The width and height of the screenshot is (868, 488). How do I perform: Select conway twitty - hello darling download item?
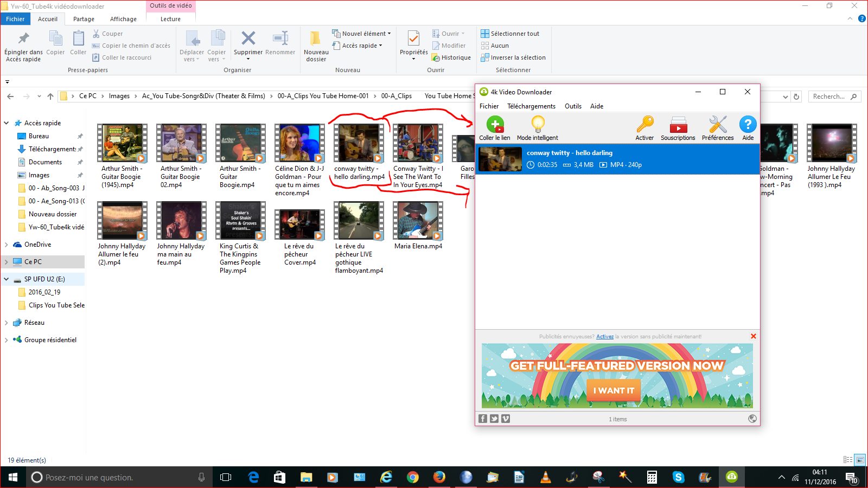coord(617,159)
